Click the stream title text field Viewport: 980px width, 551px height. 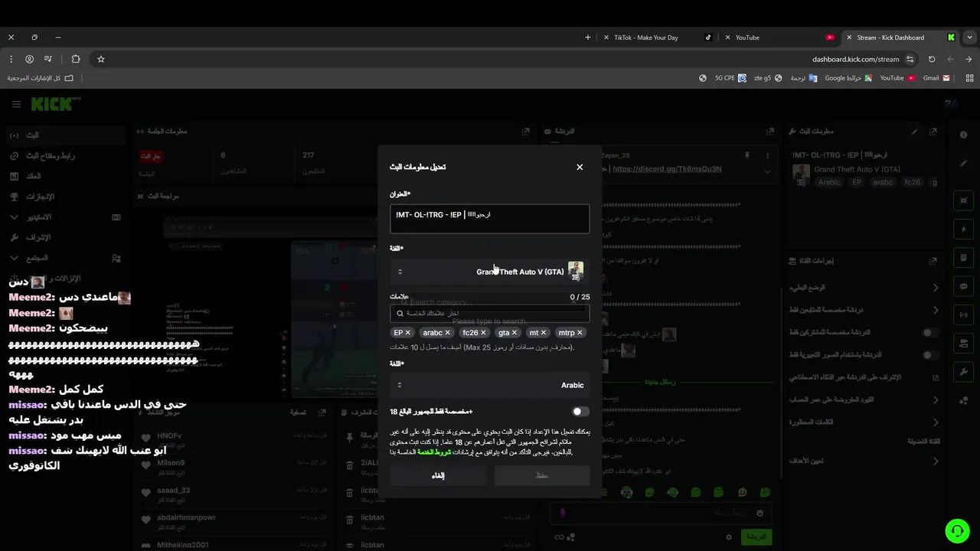[x=490, y=218]
